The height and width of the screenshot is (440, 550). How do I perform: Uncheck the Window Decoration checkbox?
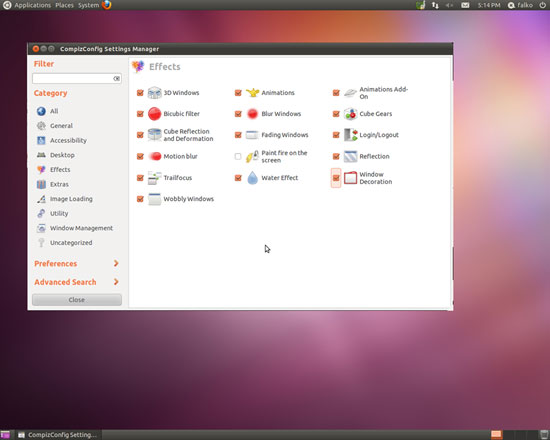336,178
